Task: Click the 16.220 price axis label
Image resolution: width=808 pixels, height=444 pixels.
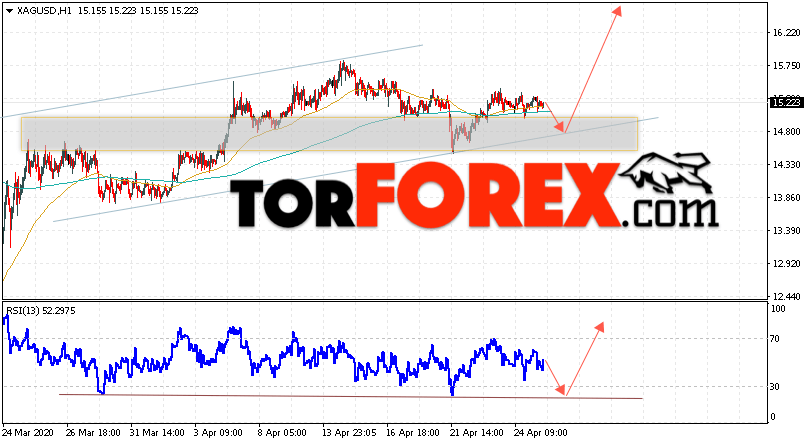Action: (x=786, y=32)
